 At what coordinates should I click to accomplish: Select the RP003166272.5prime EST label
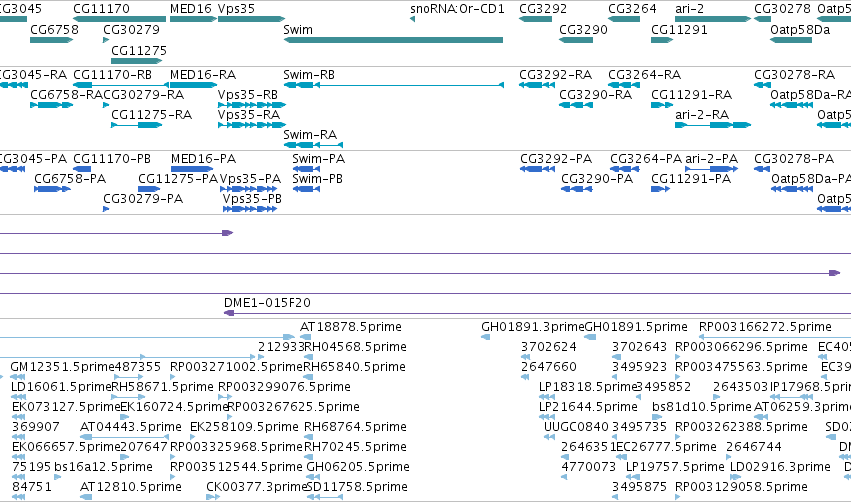tap(765, 327)
